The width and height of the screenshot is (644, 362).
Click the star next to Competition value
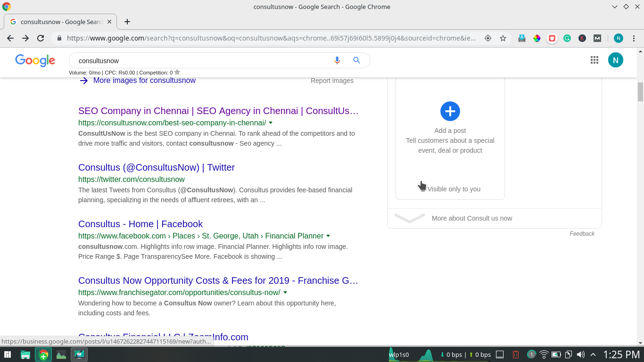tap(177, 73)
